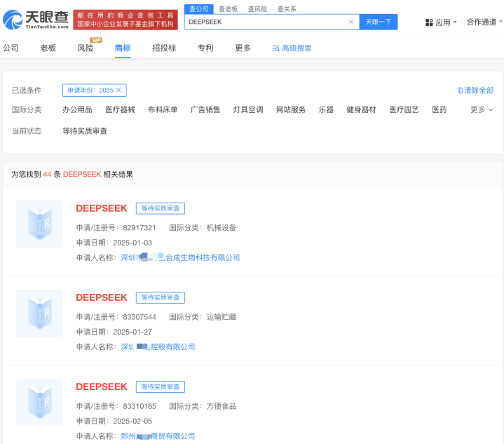Open the 高级搜索 advanced search icon

[x=275, y=48]
